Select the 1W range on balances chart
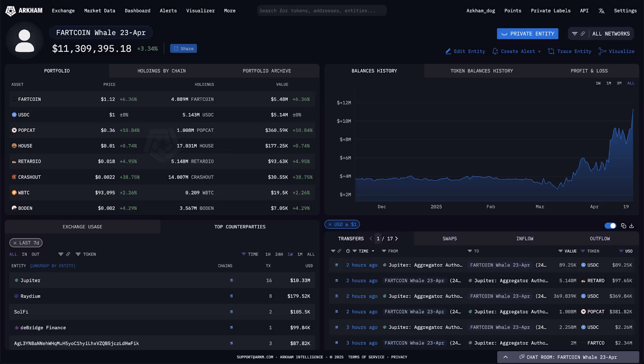 (598, 83)
